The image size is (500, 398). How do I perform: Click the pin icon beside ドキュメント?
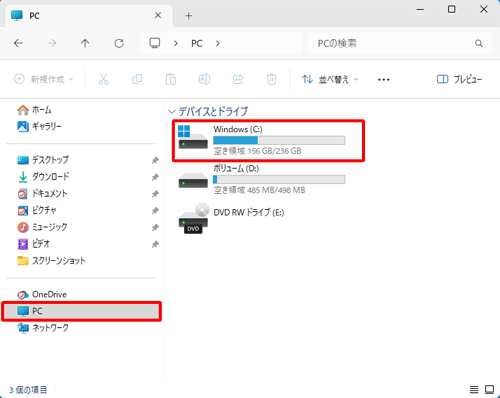pyautogui.click(x=155, y=194)
